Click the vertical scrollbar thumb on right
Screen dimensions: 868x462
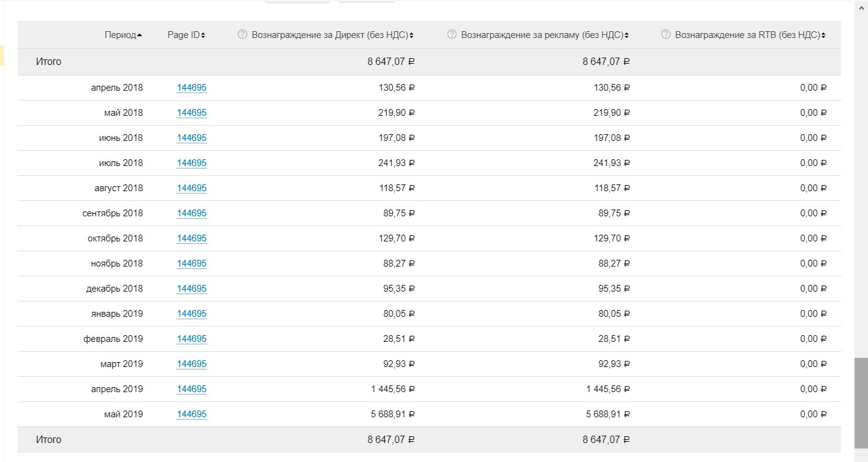[861, 403]
